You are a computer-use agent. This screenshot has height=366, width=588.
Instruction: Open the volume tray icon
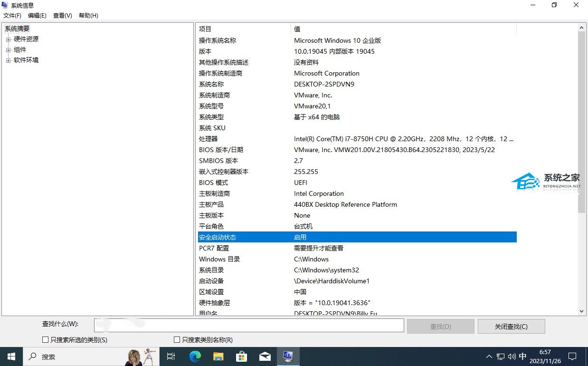[x=512, y=356]
